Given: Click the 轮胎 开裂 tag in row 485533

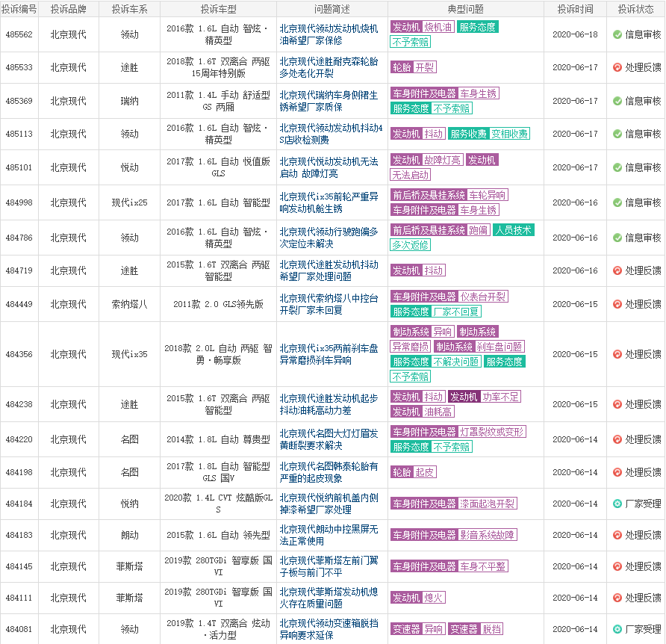Looking at the screenshot, I should (x=414, y=67).
